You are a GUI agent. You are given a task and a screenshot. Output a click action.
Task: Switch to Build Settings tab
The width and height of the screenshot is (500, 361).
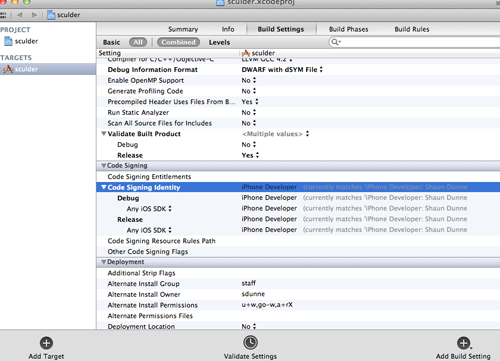[x=281, y=29]
